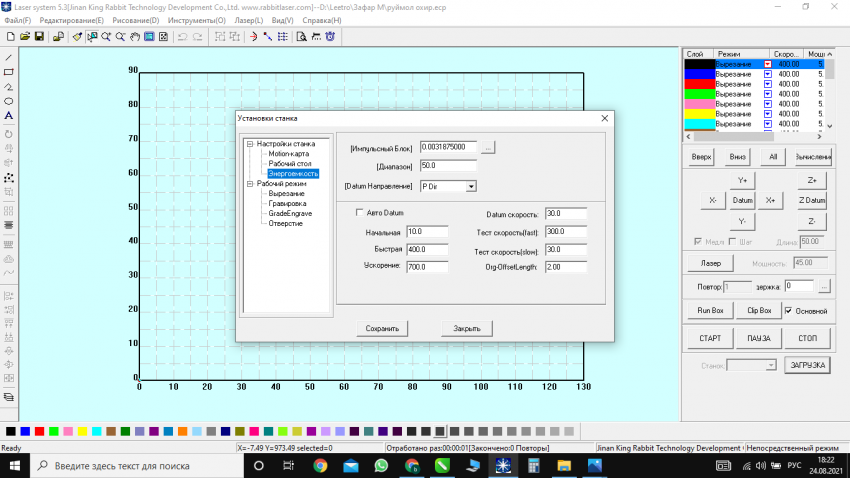Enable the Авто Datum checkbox
Viewport: 850px width, 478px height.
pyautogui.click(x=360, y=213)
